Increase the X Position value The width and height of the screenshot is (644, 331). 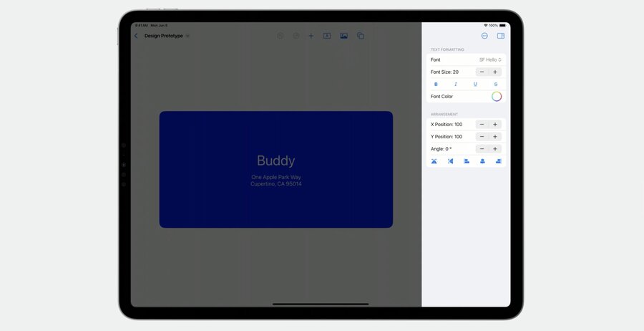coord(495,125)
